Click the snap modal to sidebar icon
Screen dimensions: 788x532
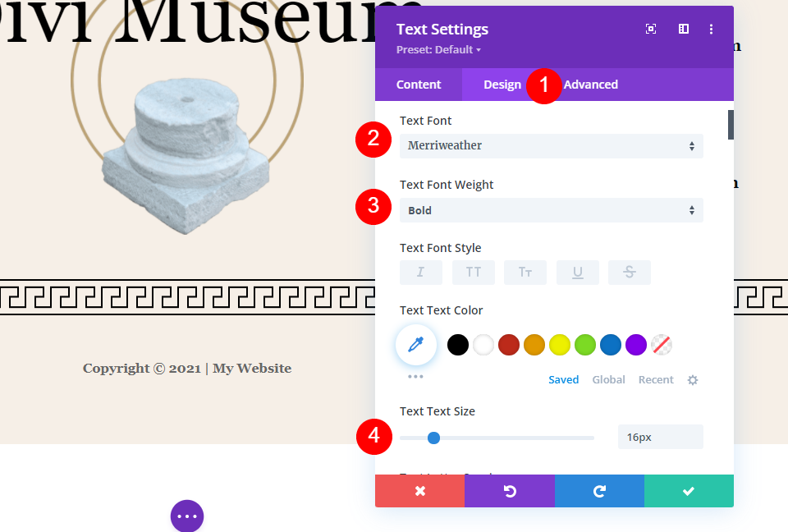(x=684, y=30)
